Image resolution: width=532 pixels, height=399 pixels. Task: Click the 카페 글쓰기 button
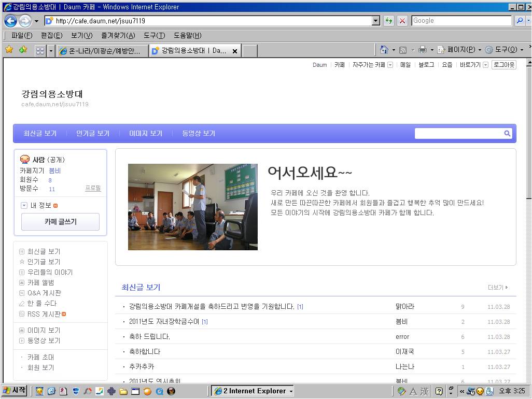60,222
